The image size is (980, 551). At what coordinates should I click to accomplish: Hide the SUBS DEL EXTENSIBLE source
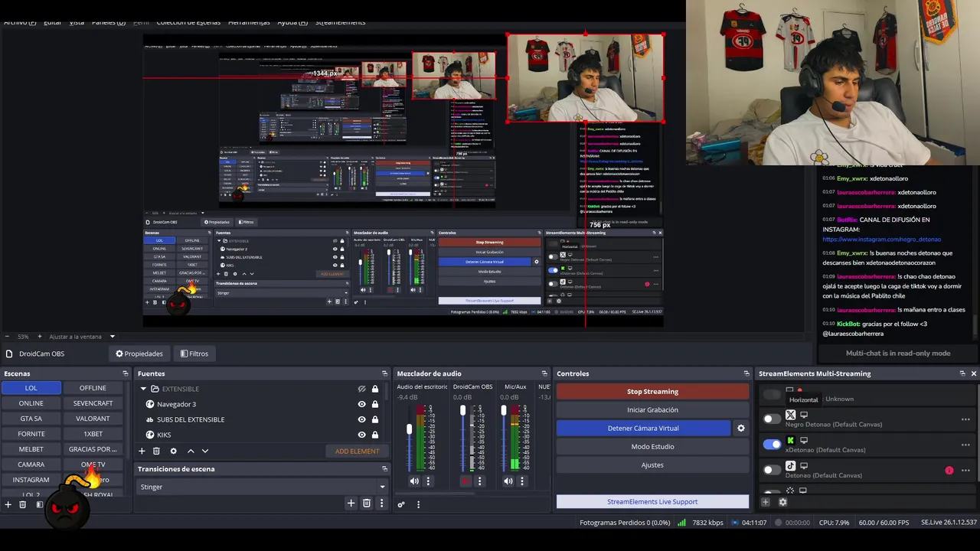click(x=362, y=419)
